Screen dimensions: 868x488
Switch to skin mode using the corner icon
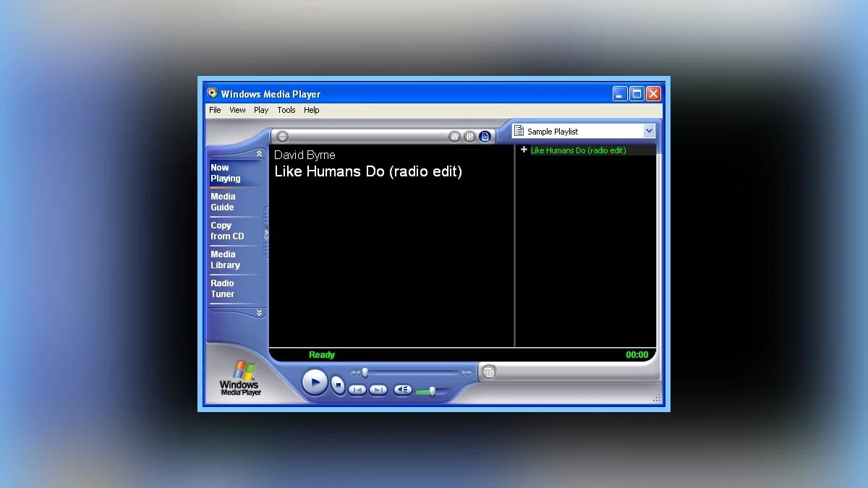coord(489,372)
